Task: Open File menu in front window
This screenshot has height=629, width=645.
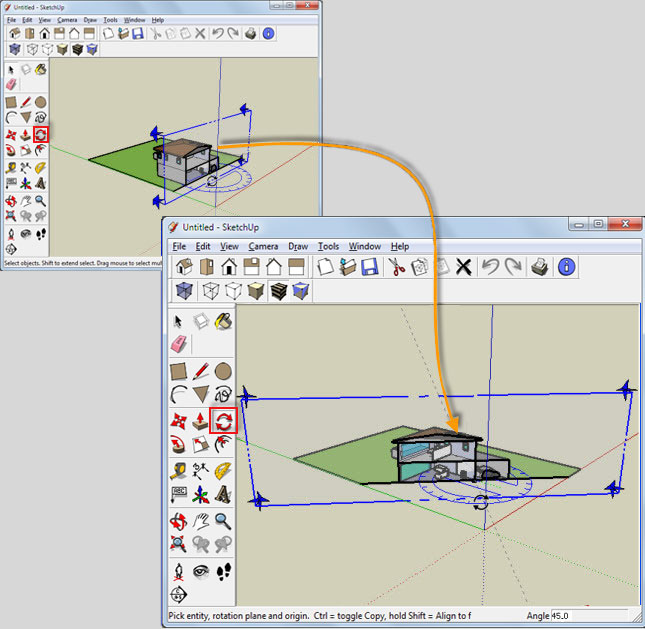Action: 179,246
